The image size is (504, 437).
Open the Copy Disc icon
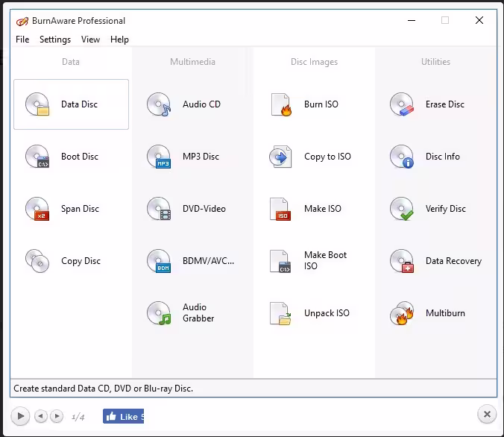pos(37,261)
